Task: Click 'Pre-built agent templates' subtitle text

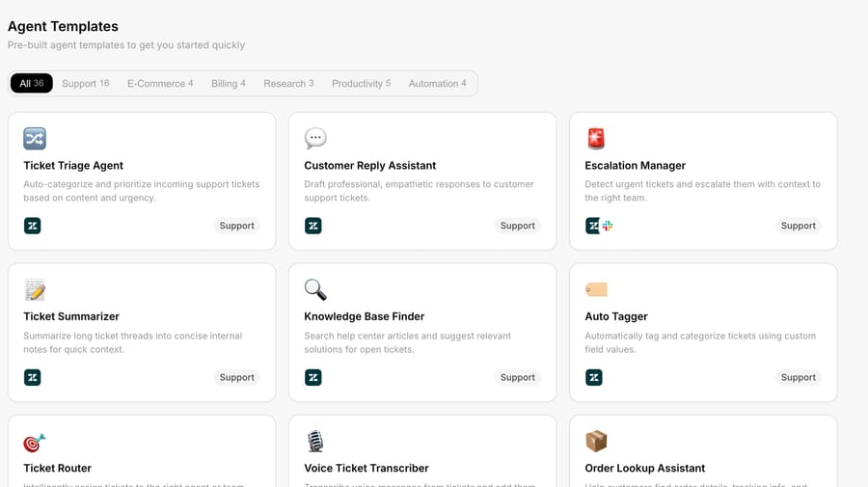Action: coord(126,44)
